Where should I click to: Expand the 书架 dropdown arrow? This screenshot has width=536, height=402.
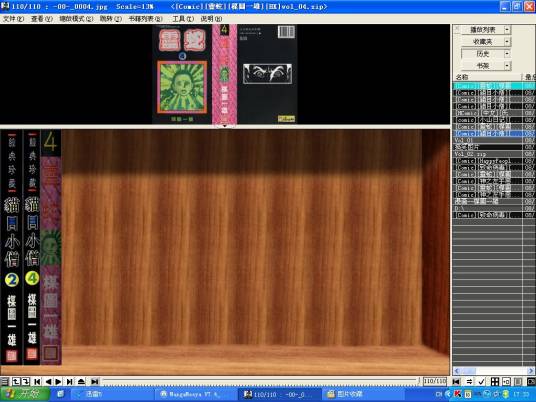click(x=507, y=66)
